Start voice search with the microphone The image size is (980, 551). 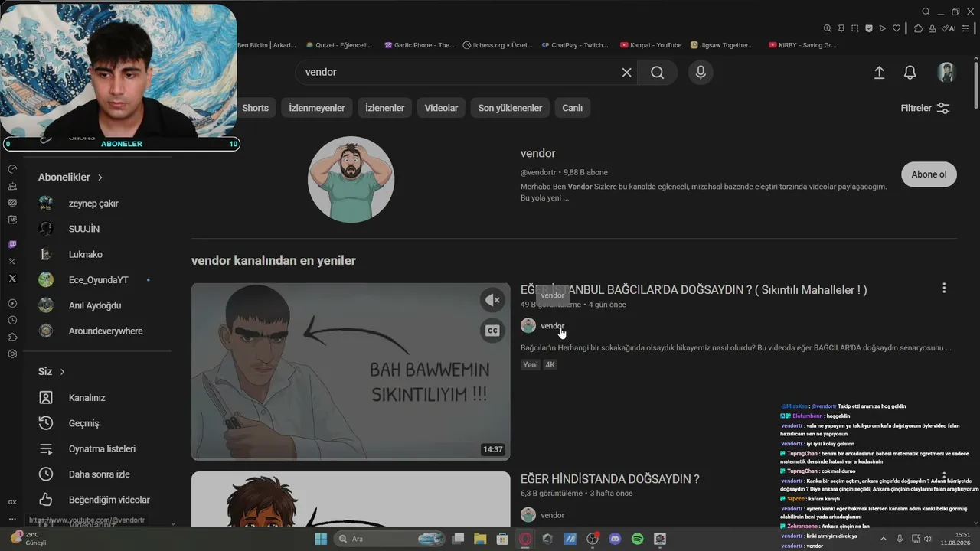pyautogui.click(x=700, y=72)
